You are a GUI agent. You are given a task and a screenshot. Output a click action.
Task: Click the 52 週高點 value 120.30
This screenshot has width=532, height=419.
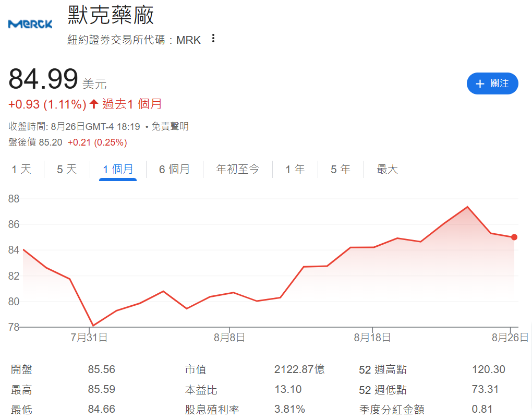[489, 369]
